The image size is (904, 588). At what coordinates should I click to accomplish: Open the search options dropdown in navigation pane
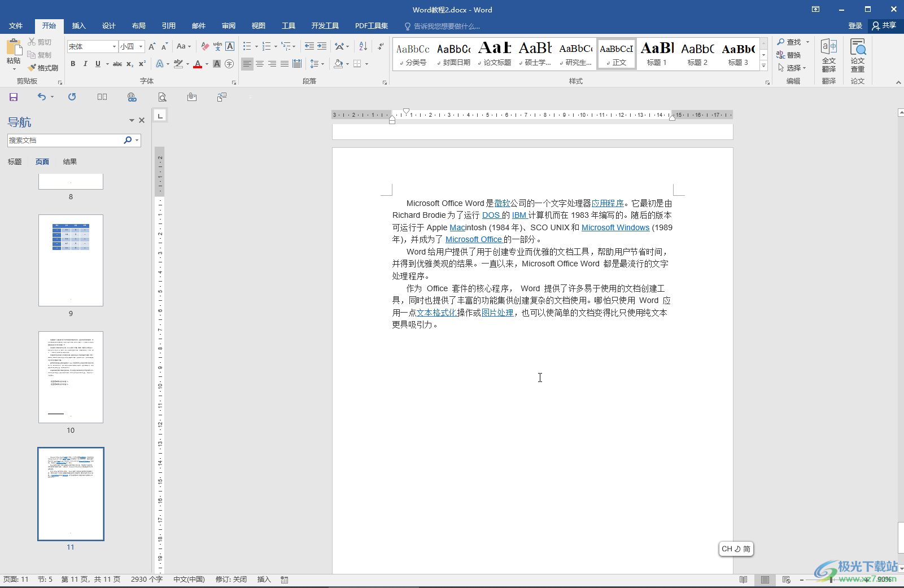[137, 140]
